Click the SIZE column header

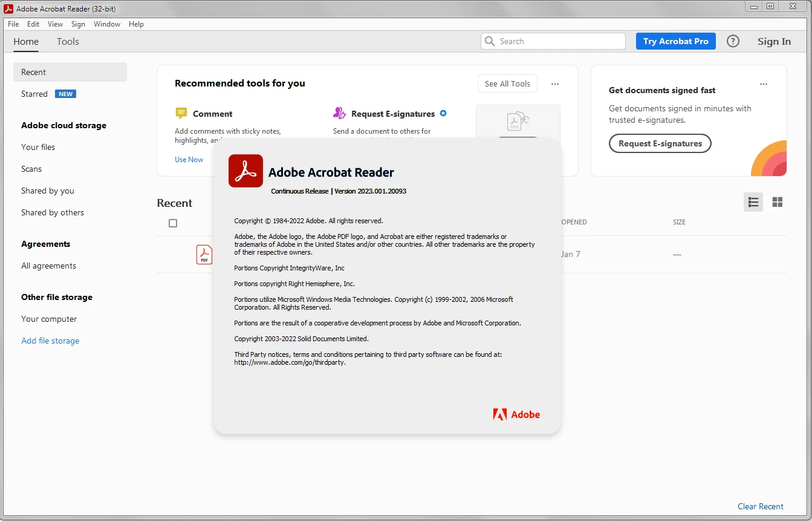679,222
